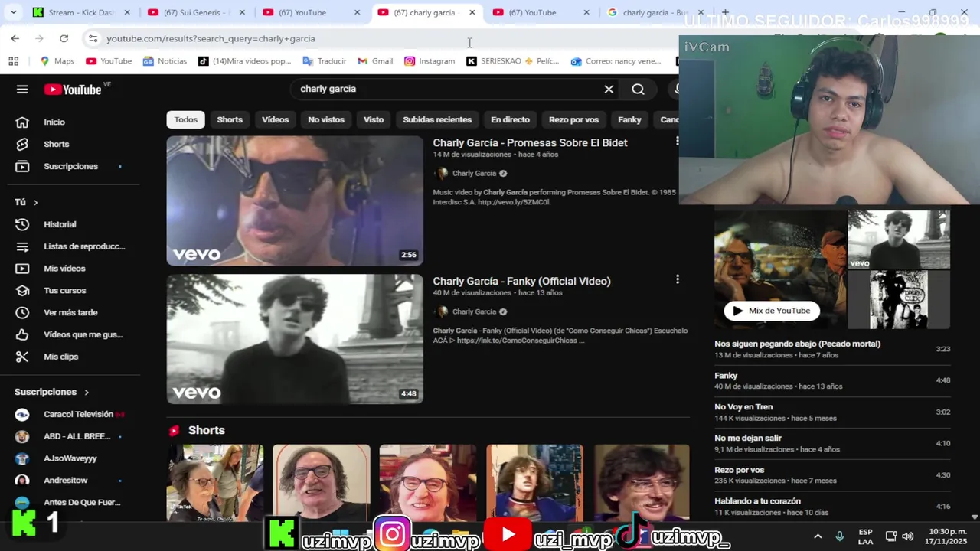The width and height of the screenshot is (980, 551).
Task: Open AJsoWaveyyy subscription channel
Action: pyautogui.click(x=69, y=458)
